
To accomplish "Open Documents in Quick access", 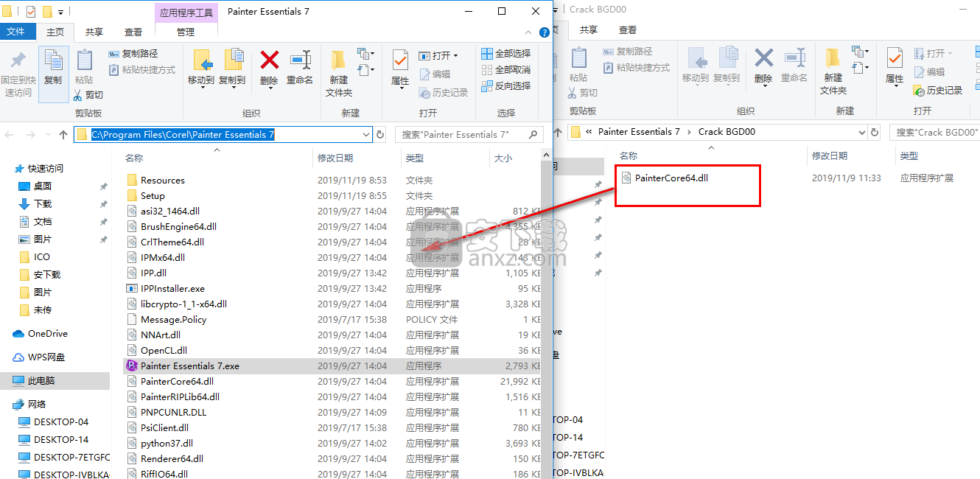I will [43, 222].
